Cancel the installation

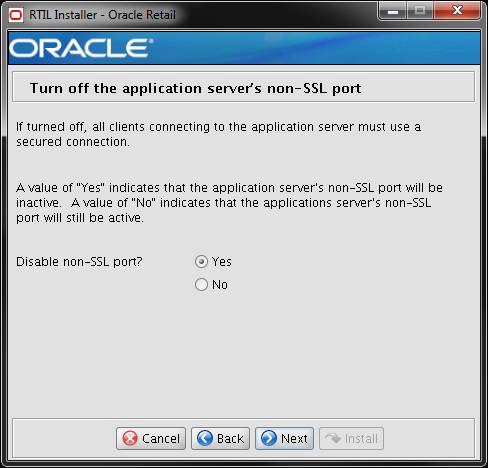coord(151,438)
